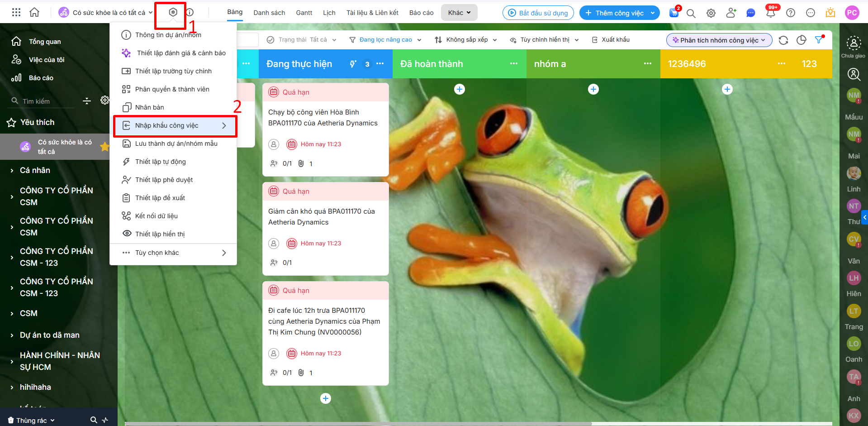Viewport: 868px width, 426px height.
Task: Open the more options of nhóm a column
Action: point(648,64)
